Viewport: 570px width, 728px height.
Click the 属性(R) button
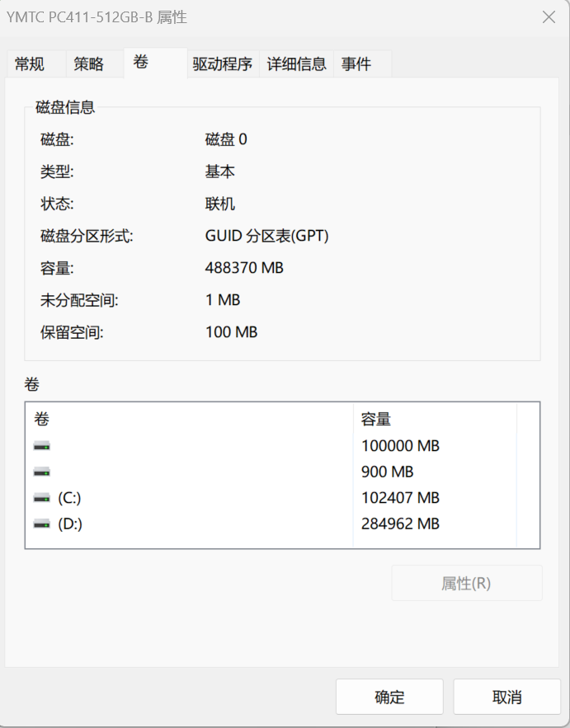(x=467, y=583)
